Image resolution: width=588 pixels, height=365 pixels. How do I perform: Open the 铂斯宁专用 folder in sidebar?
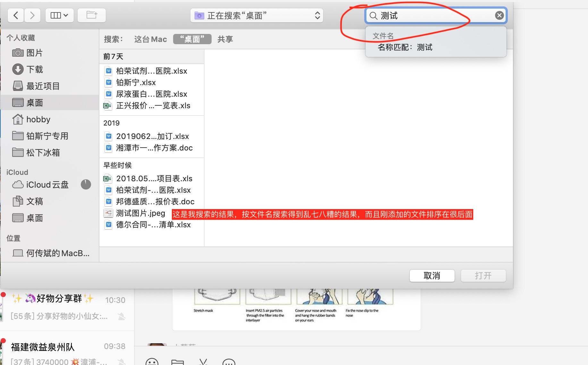pyautogui.click(x=50, y=136)
